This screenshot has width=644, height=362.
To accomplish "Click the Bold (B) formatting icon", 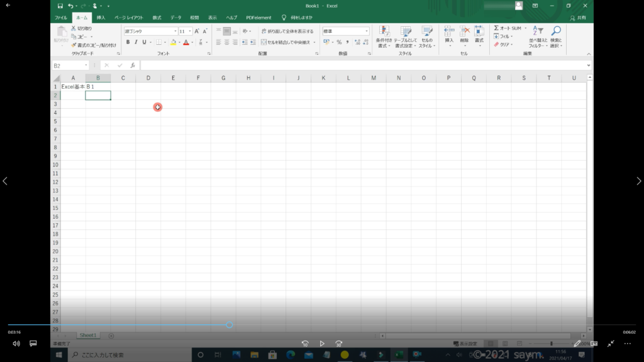I will (x=128, y=42).
